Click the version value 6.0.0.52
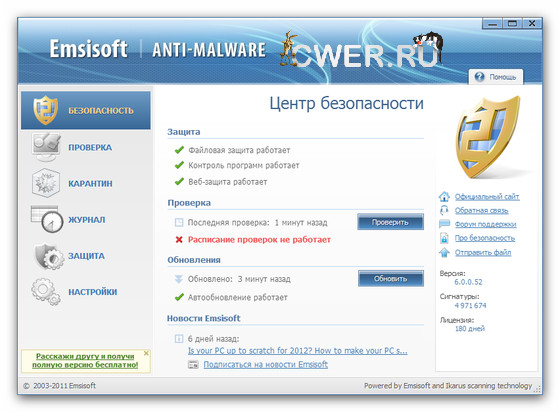560x412 pixels. (x=468, y=282)
